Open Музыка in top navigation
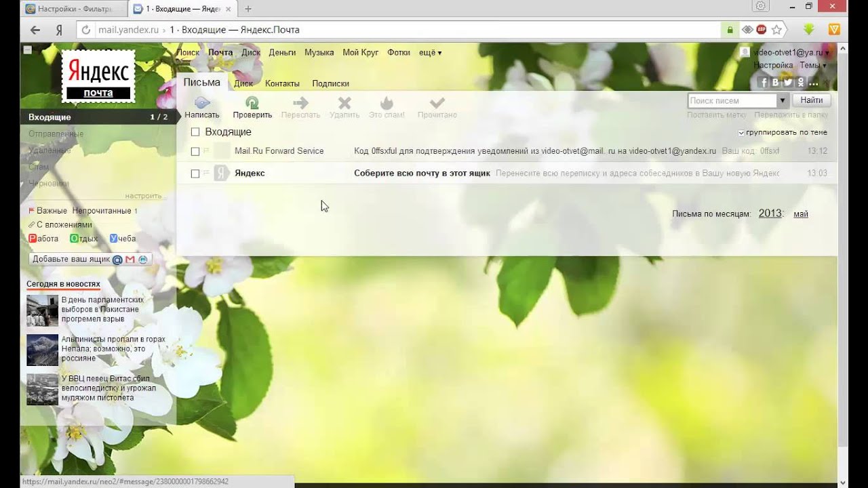Image resolution: width=868 pixels, height=488 pixels. coord(319,52)
